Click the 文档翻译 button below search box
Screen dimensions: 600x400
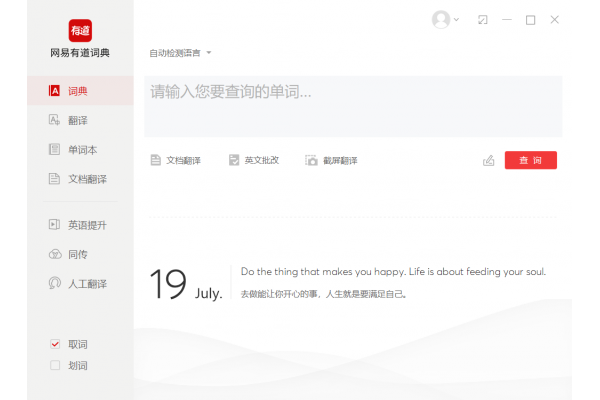tap(176, 160)
